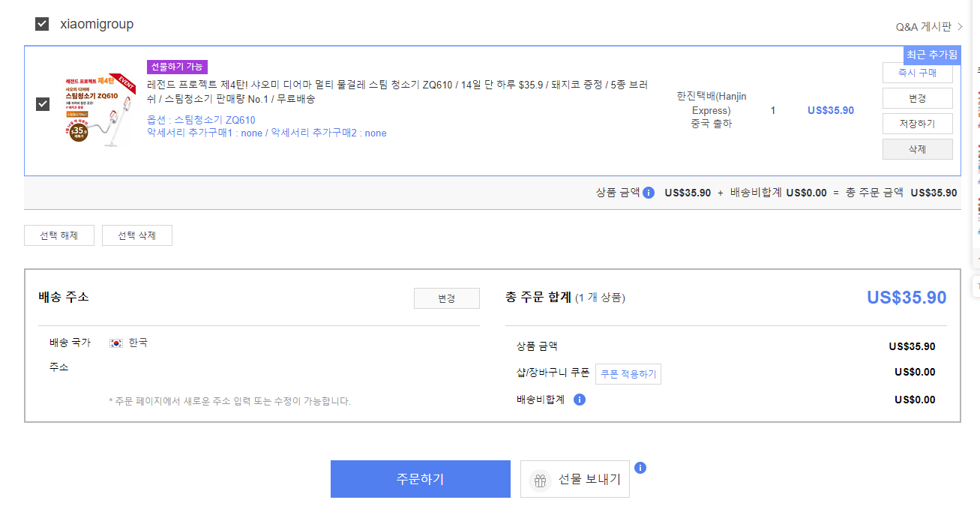Click the 옵션 : 스팀청소기 ZQ610 text
Image resolution: width=980 pixels, height=509 pixels.
pos(201,120)
